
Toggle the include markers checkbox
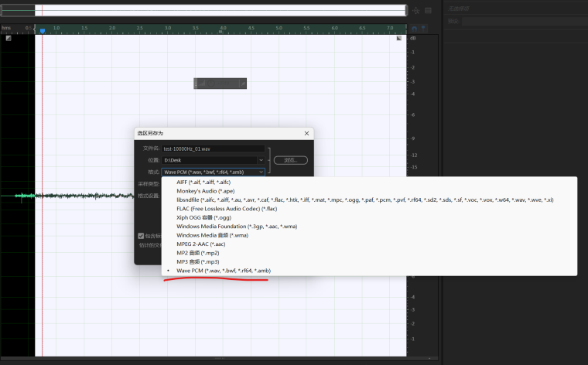(x=141, y=236)
